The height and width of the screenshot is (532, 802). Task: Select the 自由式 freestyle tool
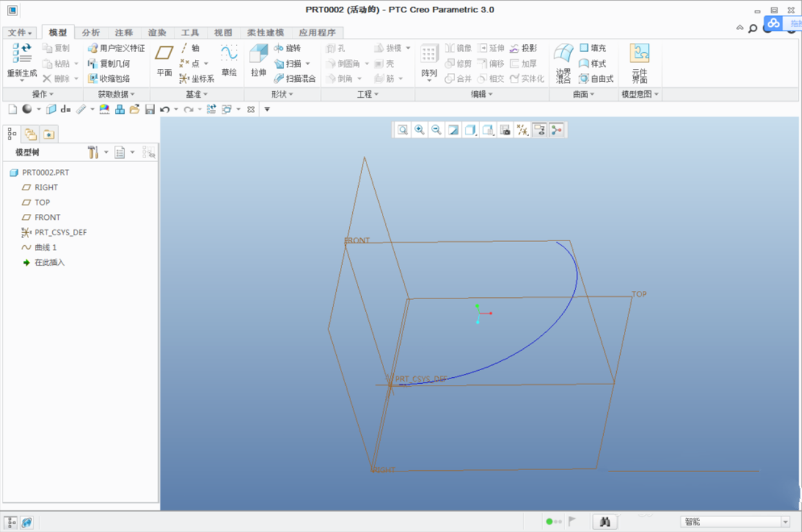596,79
